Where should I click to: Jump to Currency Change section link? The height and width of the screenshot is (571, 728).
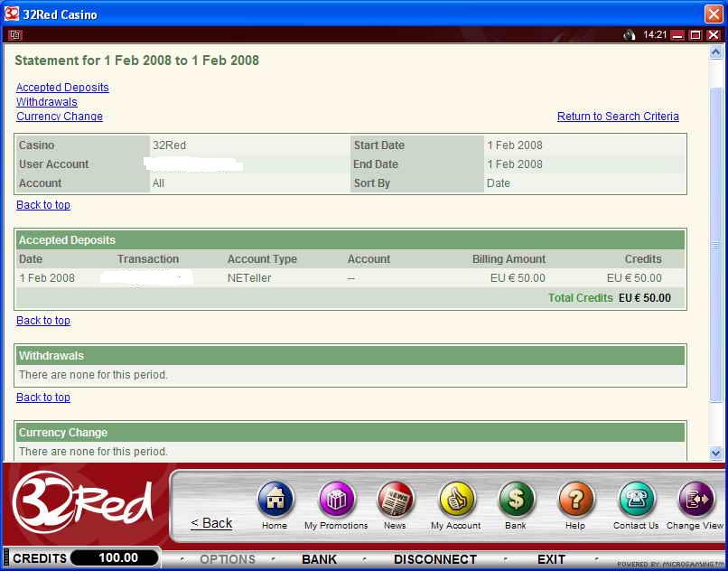point(60,117)
